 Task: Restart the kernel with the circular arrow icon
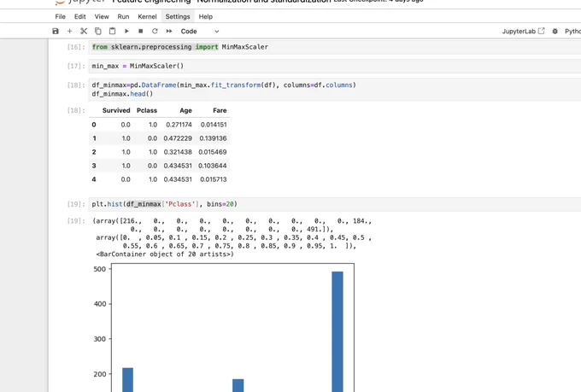tap(155, 31)
